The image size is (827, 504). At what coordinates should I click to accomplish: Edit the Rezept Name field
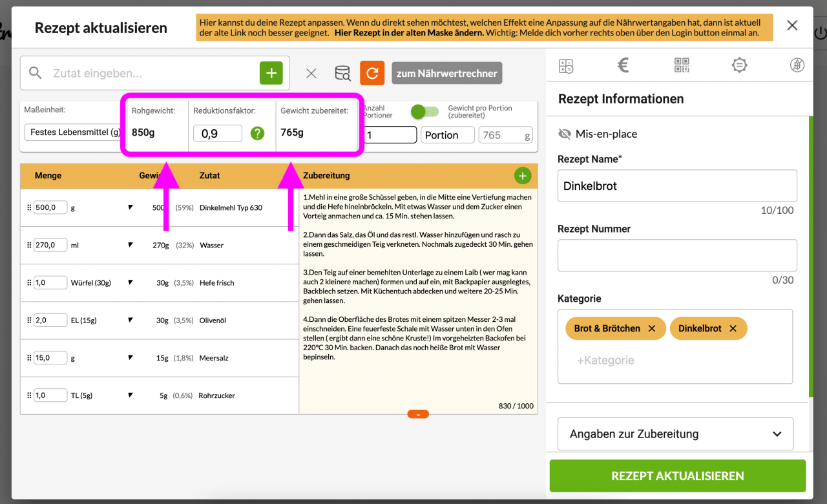pos(677,186)
